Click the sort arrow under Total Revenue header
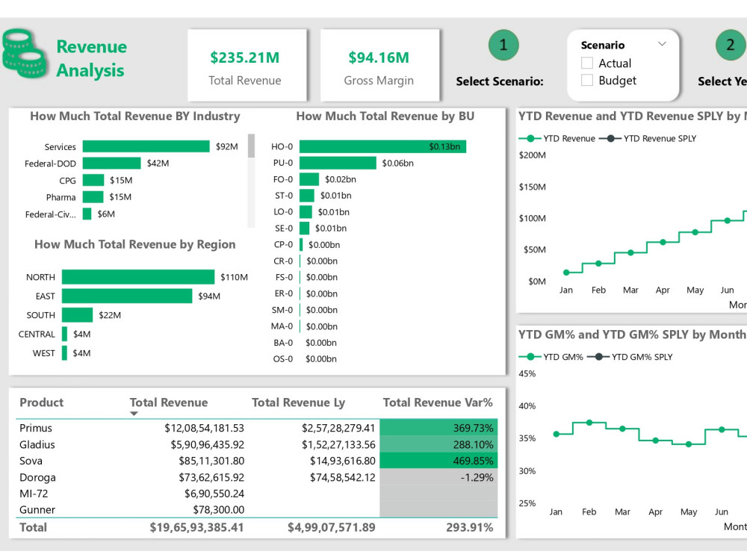747x560 pixels. (134, 411)
